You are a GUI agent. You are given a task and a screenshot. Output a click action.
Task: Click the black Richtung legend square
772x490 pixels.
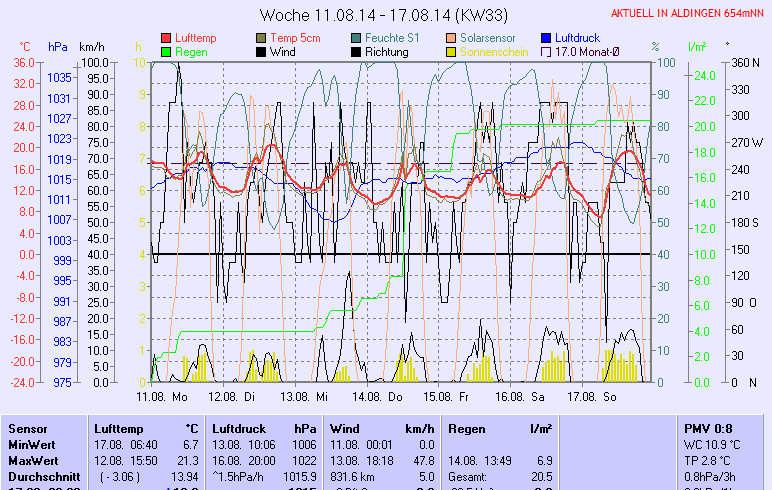[x=357, y=52]
